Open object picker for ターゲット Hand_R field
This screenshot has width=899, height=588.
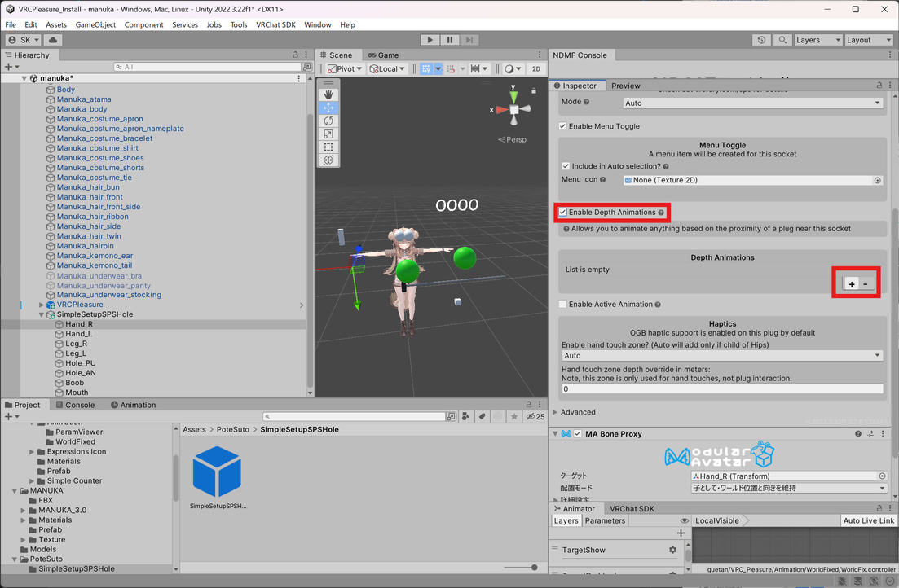point(883,476)
